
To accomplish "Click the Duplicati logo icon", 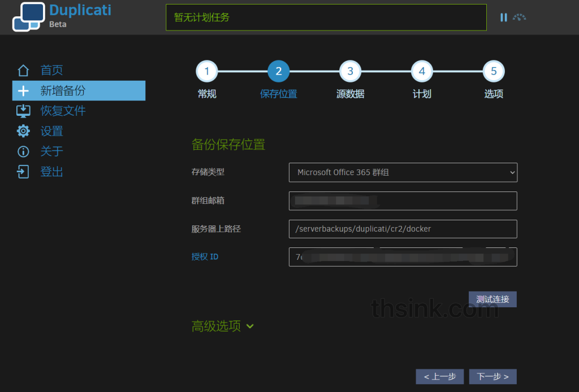I will pyautogui.click(x=28, y=17).
